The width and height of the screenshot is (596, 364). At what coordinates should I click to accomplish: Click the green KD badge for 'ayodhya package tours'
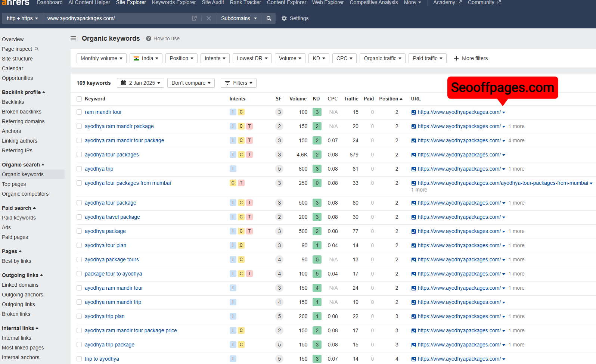(x=317, y=259)
